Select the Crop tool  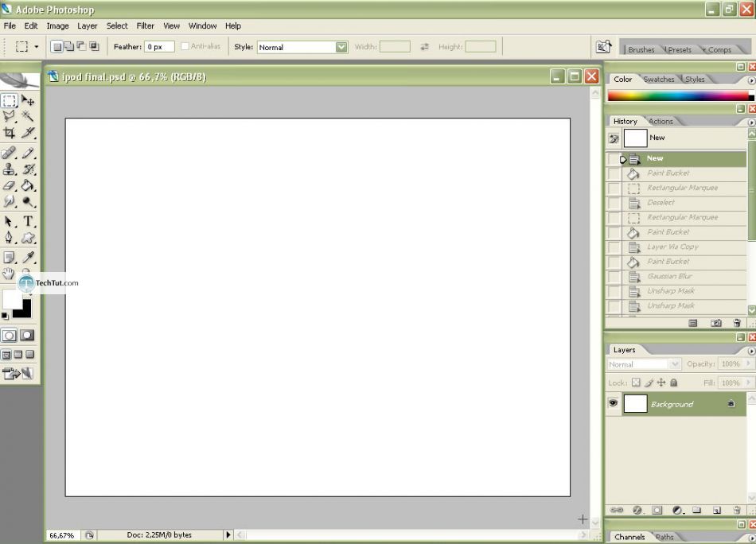[x=10, y=133]
